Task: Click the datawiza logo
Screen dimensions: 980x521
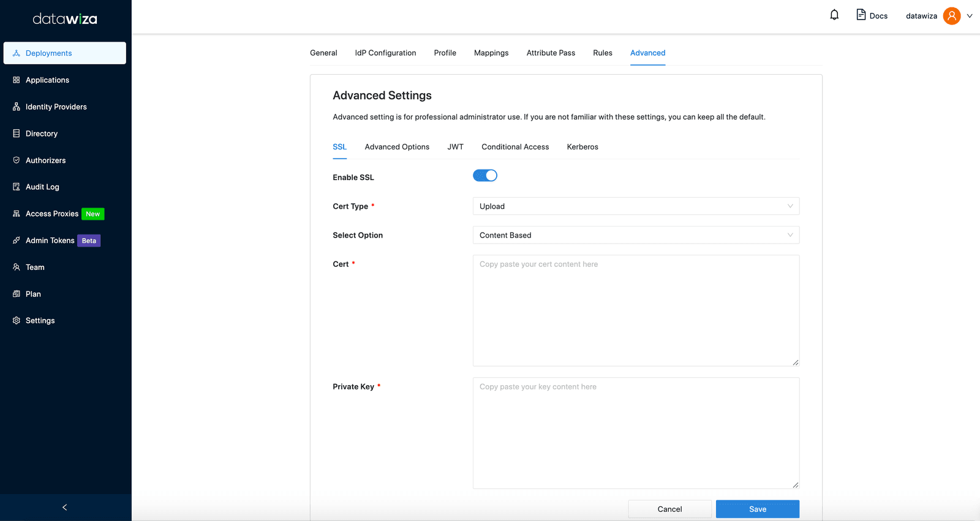Action: coord(65,19)
